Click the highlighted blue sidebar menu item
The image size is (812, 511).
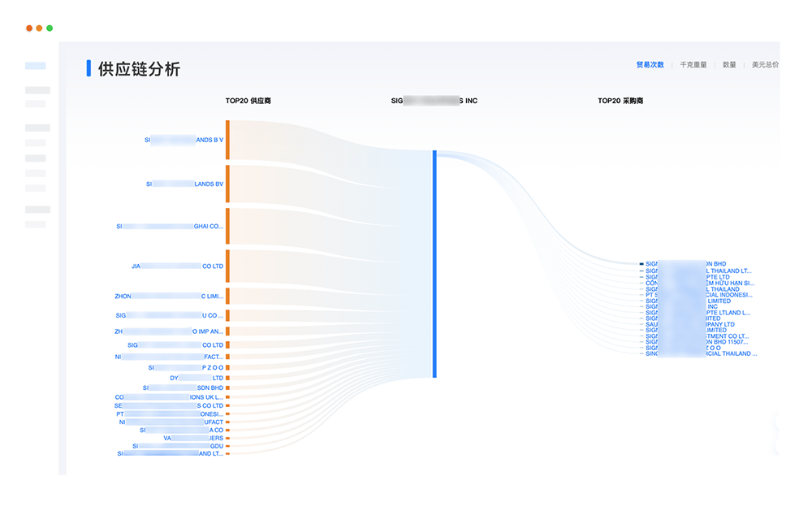[x=36, y=66]
